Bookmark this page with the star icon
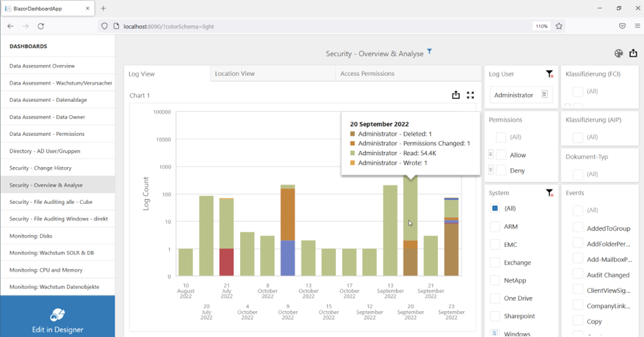This screenshot has width=644, height=337. (559, 26)
